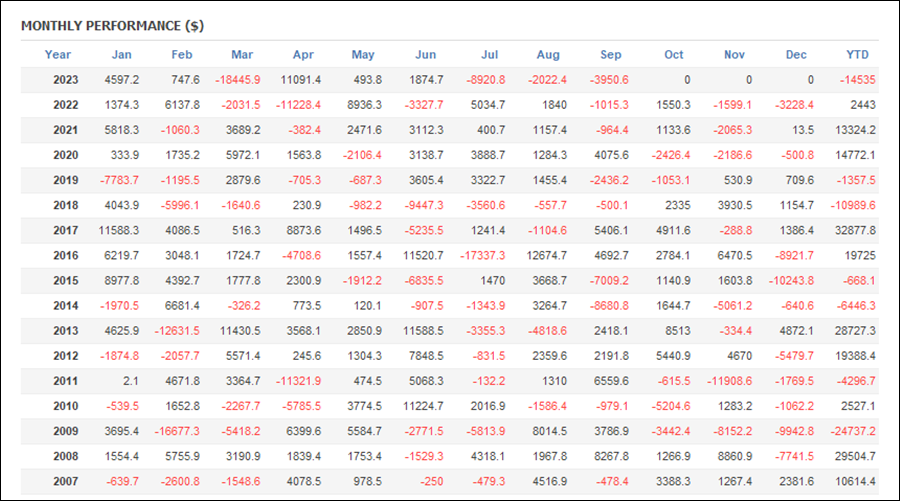Click the Year column header
This screenshot has width=900, height=501.
tap(57, 55)
